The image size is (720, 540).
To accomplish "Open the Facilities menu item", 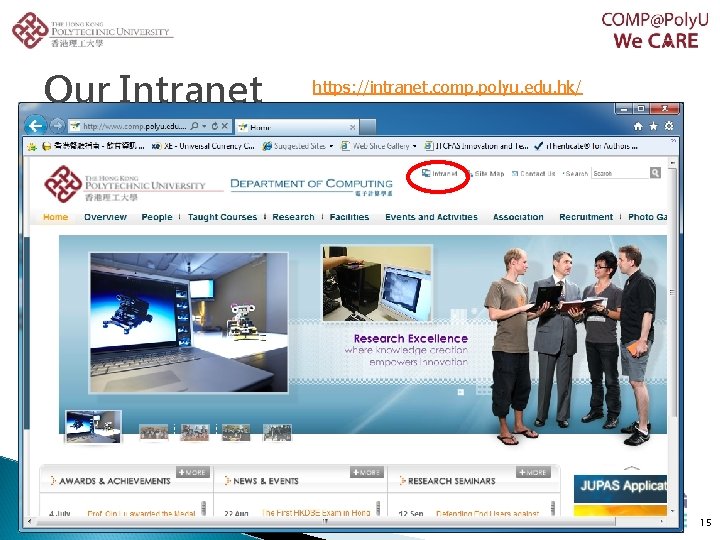I will (x=349, y=217).
